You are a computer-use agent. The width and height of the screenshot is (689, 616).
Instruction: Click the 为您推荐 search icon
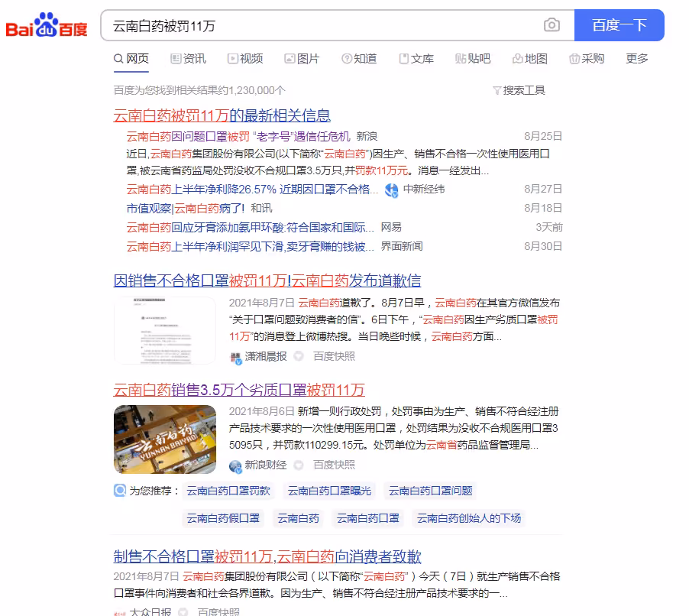point(119,490)
